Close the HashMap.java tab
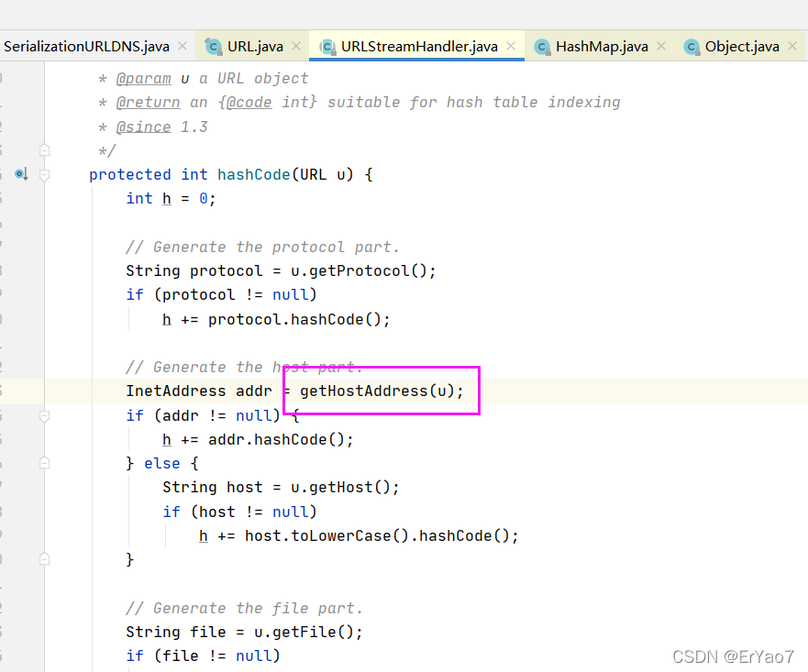The image size is (808, 672). (x=661, y=45)
